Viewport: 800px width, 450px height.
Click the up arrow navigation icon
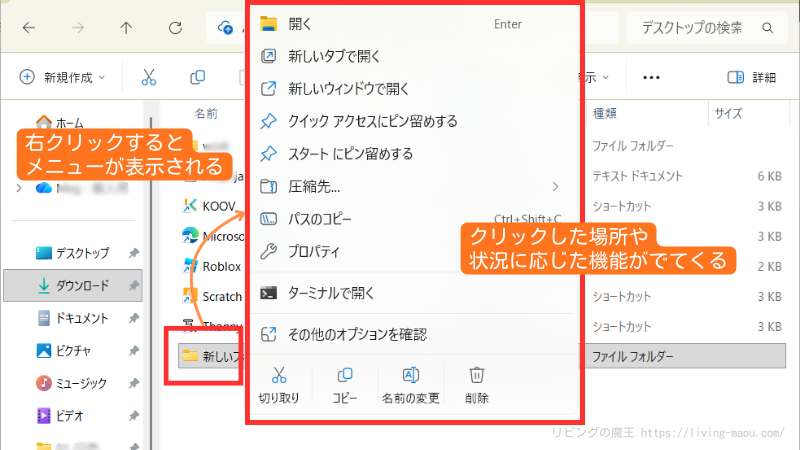(x=125, y=27)
